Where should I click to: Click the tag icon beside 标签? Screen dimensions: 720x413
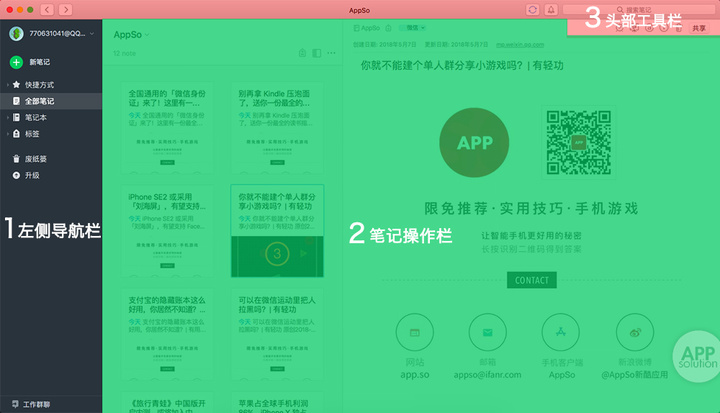pyautogui.click(x=17, y=134)
